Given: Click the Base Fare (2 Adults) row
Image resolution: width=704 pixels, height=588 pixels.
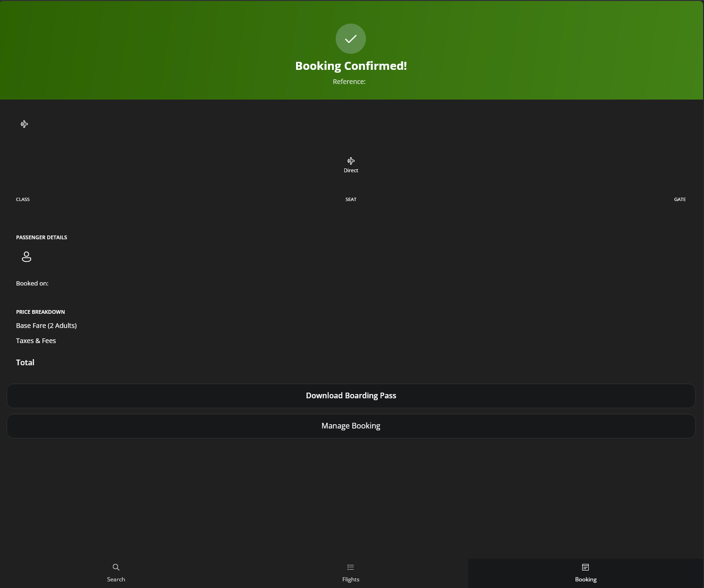Looking at the screenshot, I should tap(46, 326).
